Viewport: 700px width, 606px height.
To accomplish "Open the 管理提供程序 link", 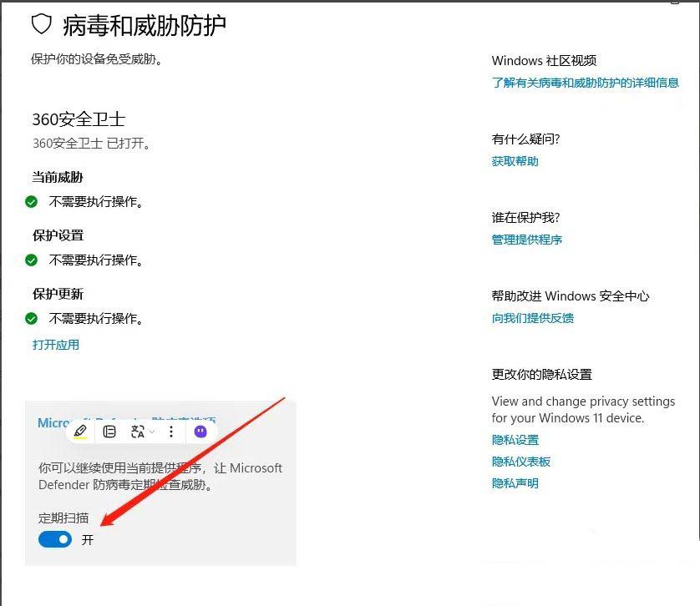I will click(x=527, y=240).
